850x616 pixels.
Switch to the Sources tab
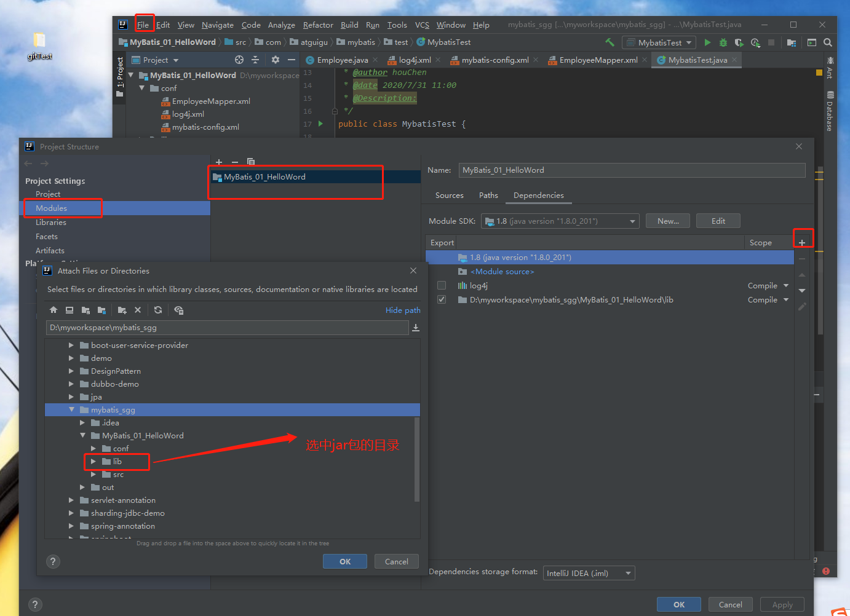[449, 195]
